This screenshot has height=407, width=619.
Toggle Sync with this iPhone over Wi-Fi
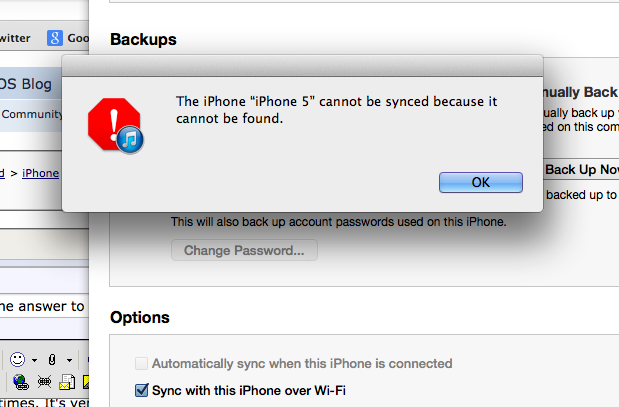click(x=141, y=390)
